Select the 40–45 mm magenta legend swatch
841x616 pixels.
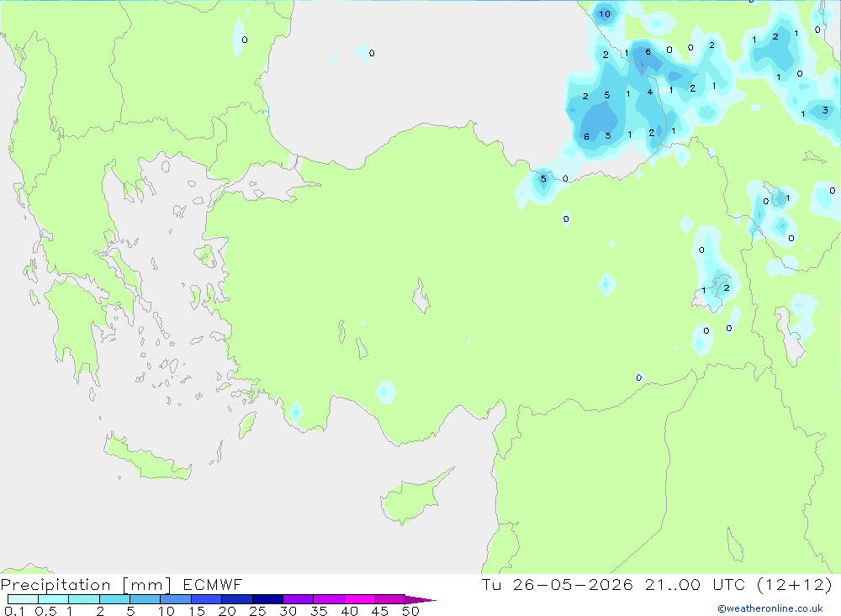coord(359,599)
